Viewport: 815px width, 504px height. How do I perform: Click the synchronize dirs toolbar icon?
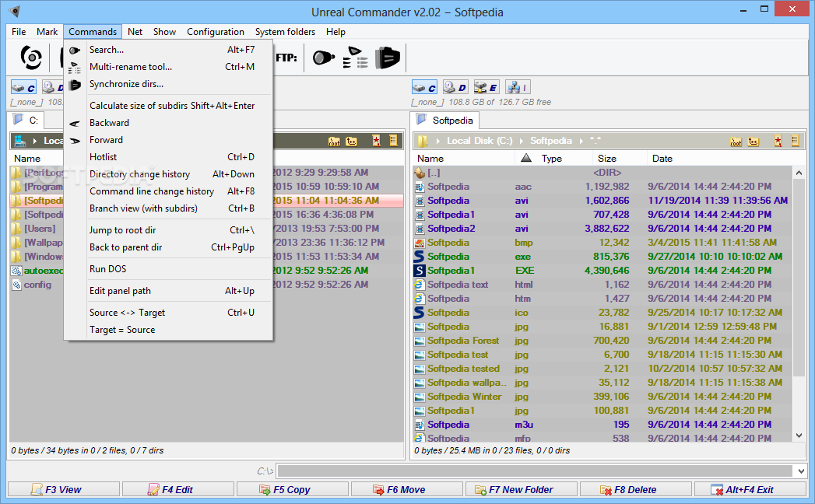click(387, 57)
